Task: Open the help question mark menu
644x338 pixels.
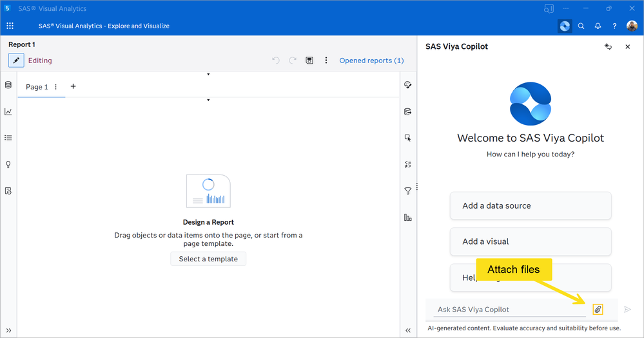Action: tap(614, 26)
